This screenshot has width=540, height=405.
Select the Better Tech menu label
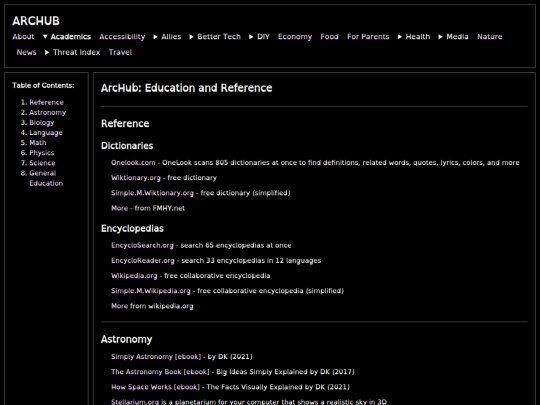(x=219, y=37)
